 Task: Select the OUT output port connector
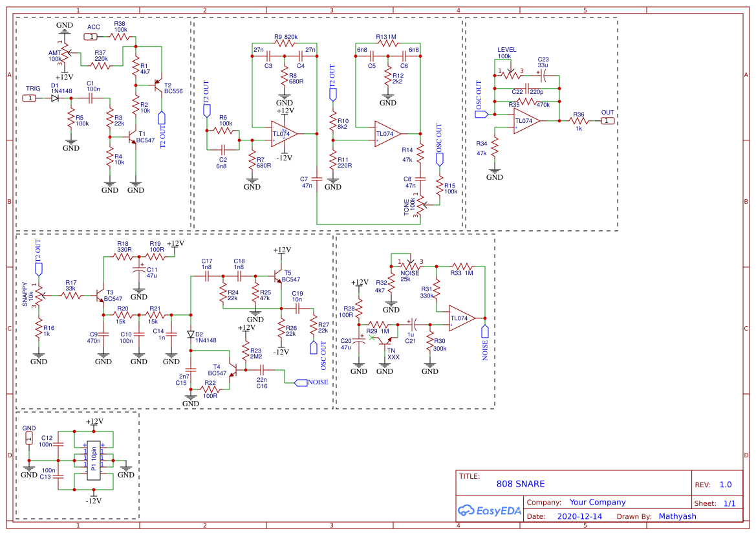606,121
